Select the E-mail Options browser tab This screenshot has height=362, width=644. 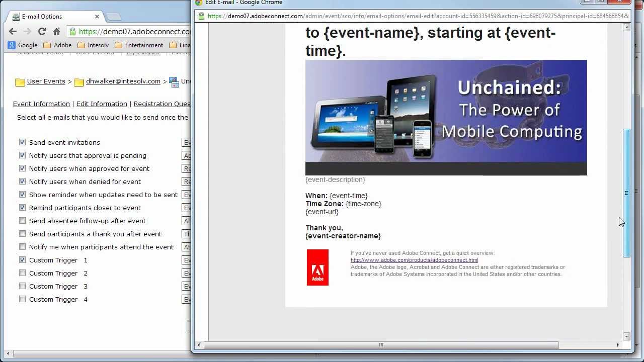tap(55, 17)
